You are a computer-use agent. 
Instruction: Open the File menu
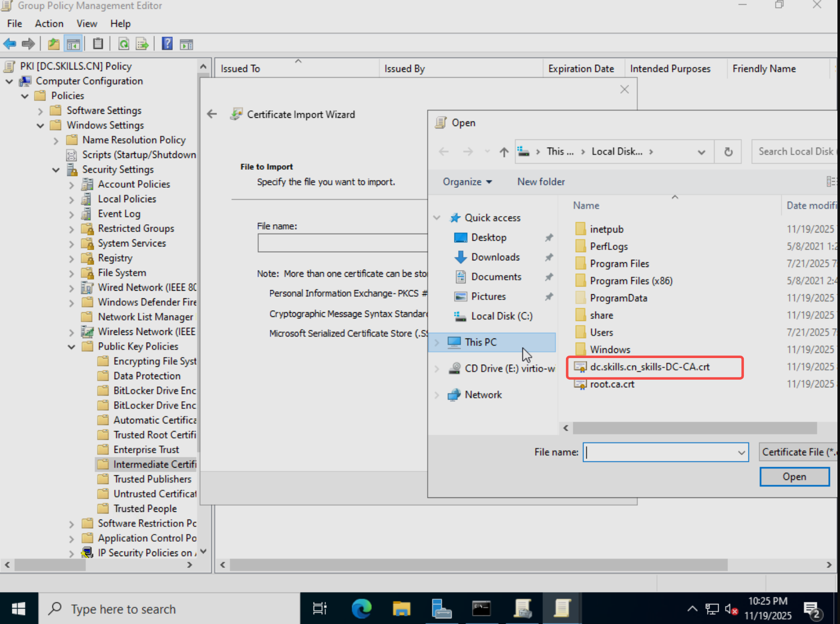[14, 24]
